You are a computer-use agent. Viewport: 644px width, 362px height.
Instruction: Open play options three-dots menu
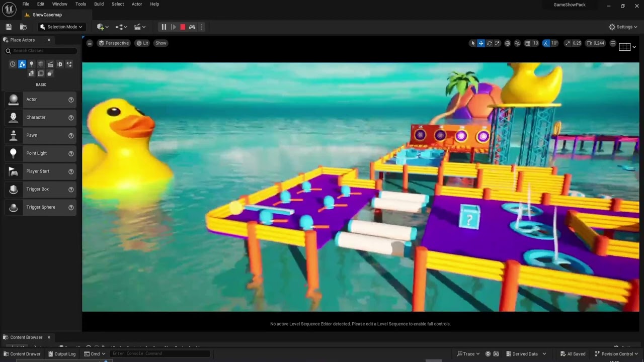pos(201,27)
